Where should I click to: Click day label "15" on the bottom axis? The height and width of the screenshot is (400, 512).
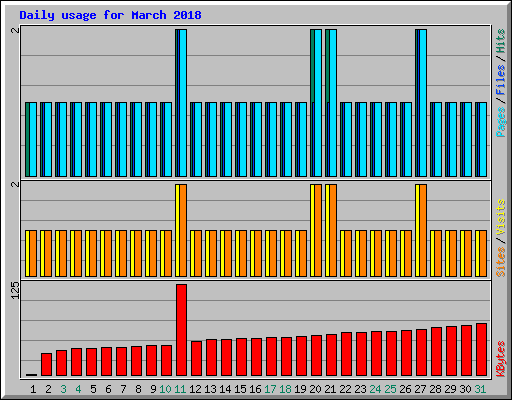tap(240, 389)
